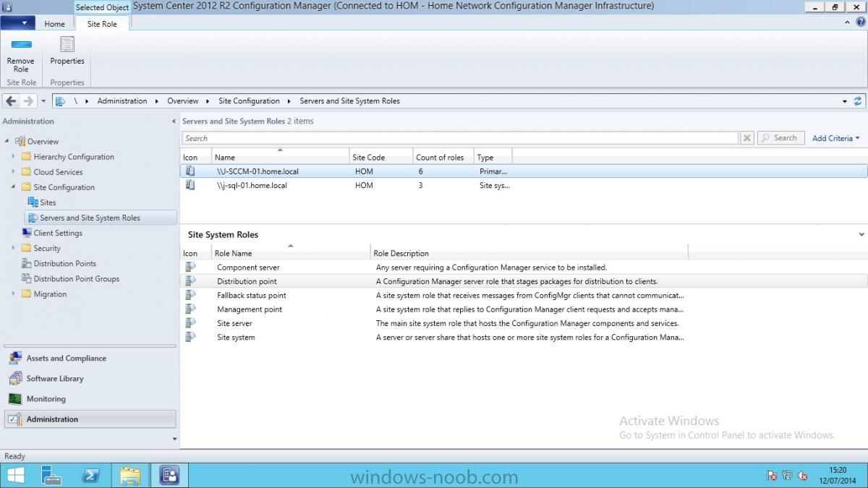Open the Add Criteria dropdown
868x488 pixels.
tap(835, 138)
